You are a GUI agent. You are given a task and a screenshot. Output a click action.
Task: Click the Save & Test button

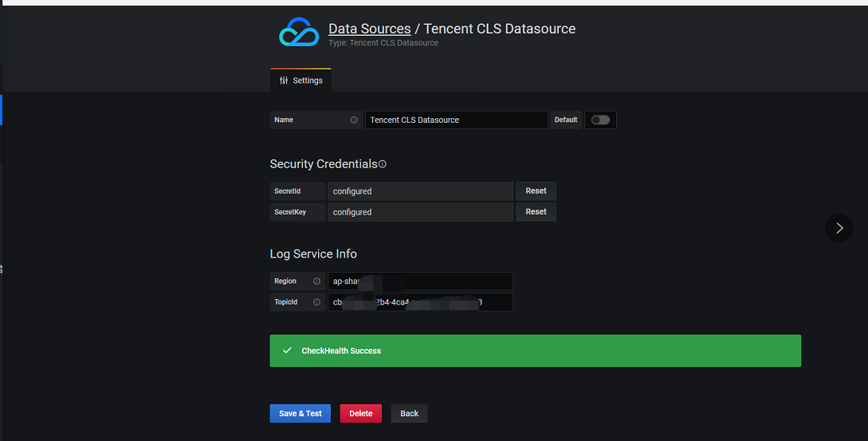(x=300, y=413)
